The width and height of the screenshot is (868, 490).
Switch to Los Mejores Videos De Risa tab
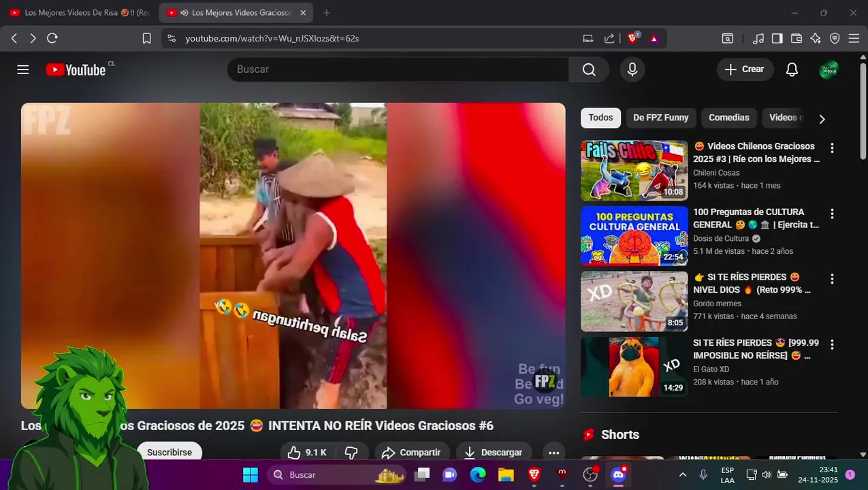[x=80, y=12]
